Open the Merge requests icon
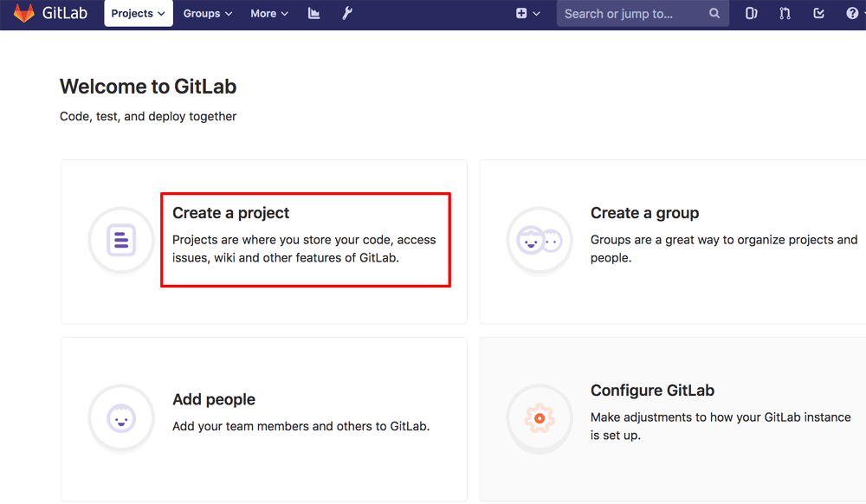 785,14
